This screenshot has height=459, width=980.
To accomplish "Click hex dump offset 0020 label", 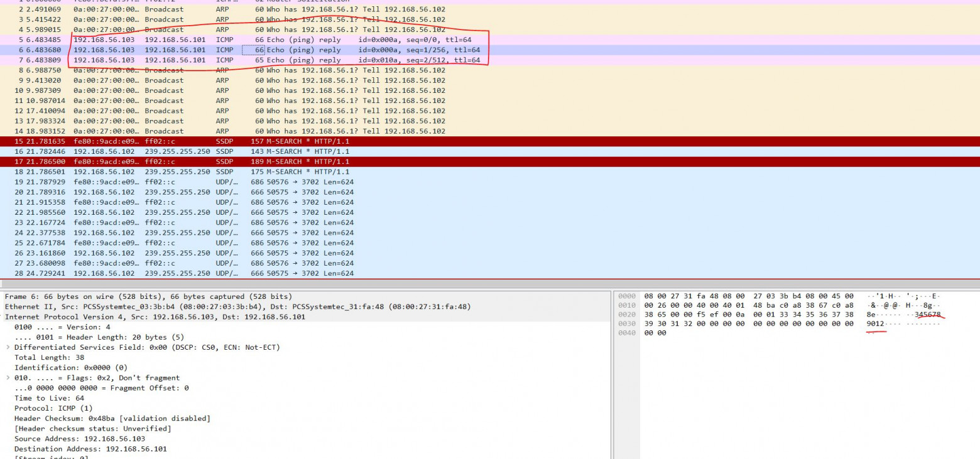I will [627, 315].
